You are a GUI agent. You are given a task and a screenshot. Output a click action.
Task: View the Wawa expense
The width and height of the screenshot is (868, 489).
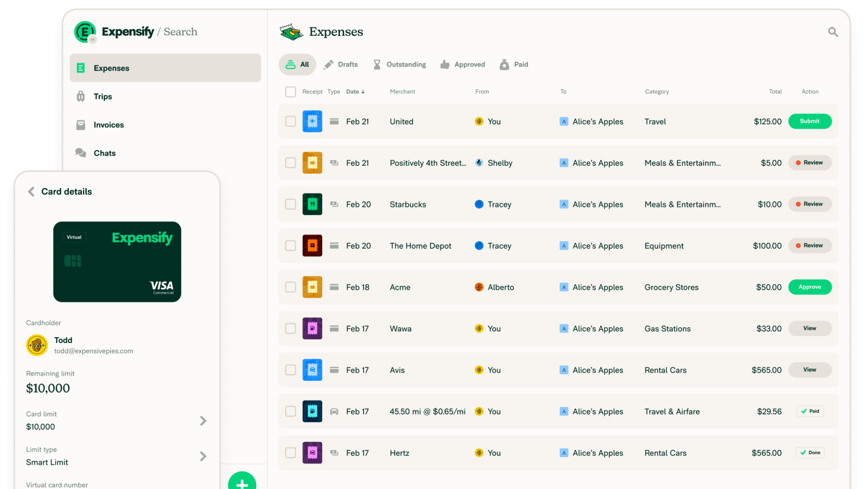(810, 328)
